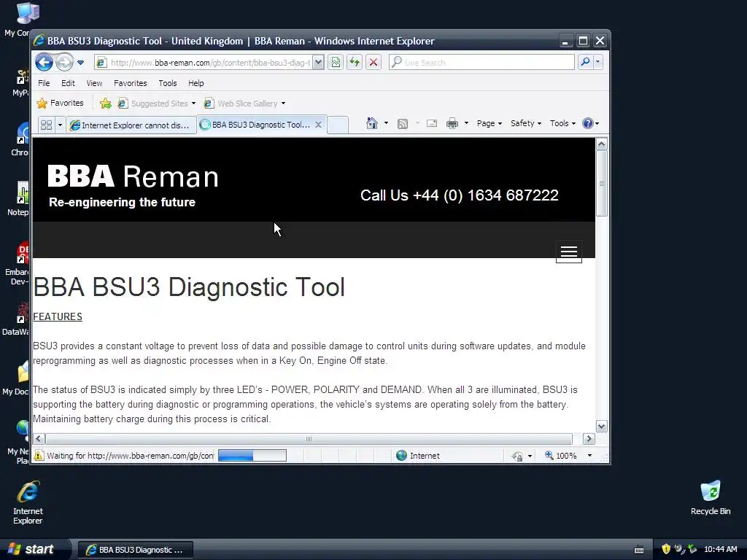Click the BBA BSU3 Diagnostic taskbar button
Viewport: 747px width, 560px height.
click(x=135, y=550)
